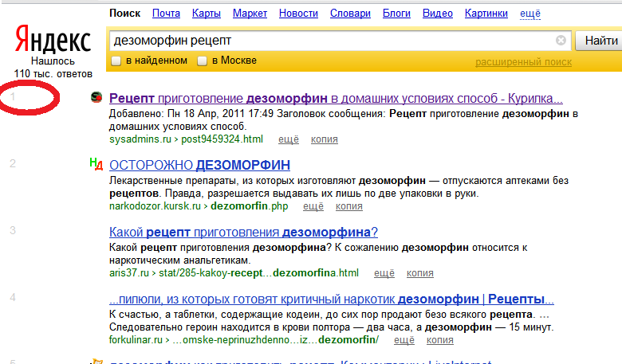Screen dimensions: 622x364
Task: Click the sysadmins.ru domain link
Action: tap(140, 139)
